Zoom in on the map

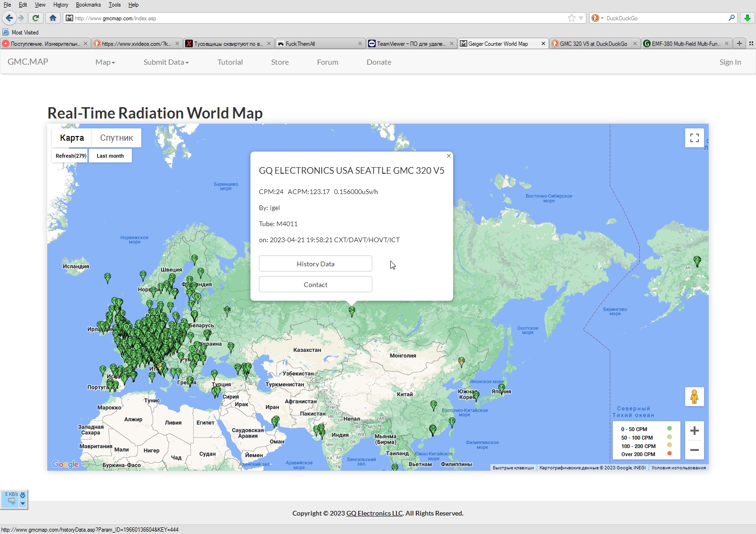(x=695, y=431)
